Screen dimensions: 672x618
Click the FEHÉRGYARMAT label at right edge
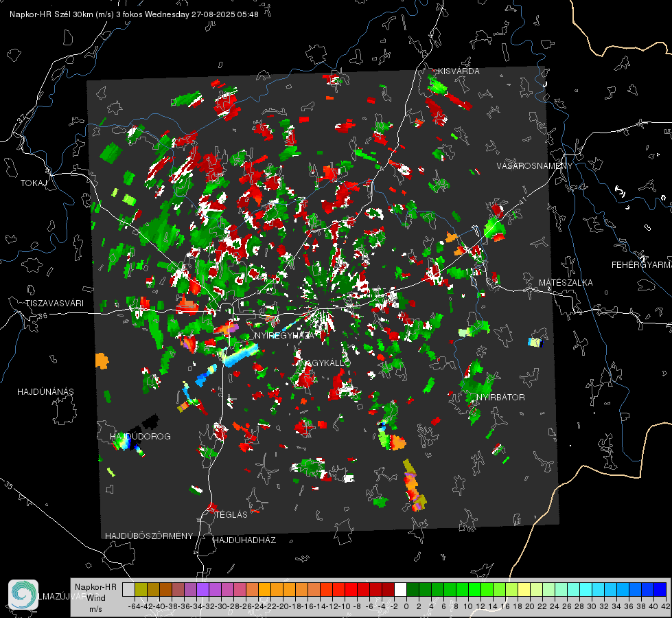tap(642, 265)
